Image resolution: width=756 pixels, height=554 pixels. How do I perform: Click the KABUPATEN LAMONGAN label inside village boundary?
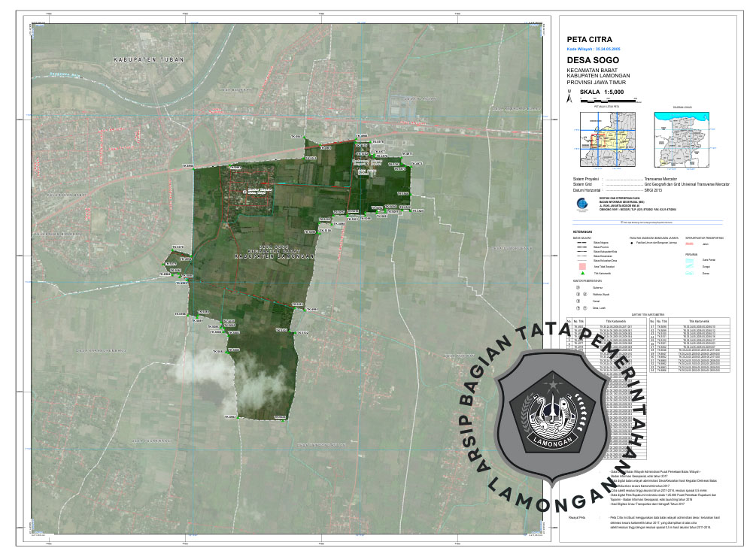(274, 256)
